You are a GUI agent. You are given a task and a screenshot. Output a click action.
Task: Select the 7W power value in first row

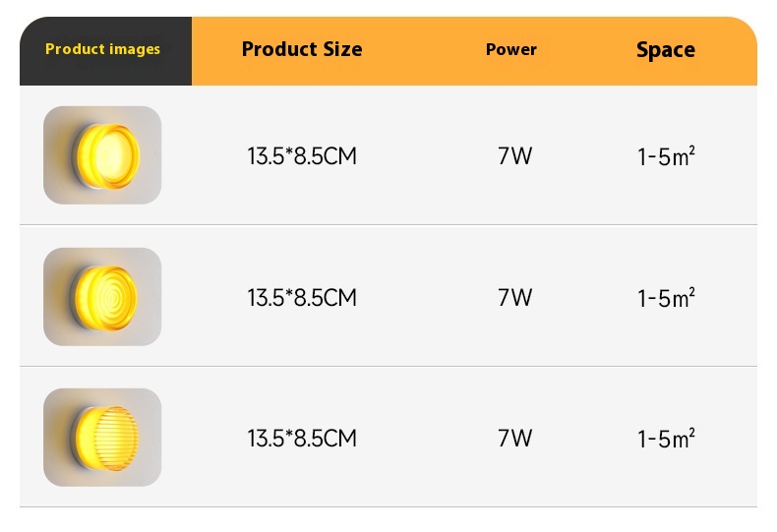[514, 155]
